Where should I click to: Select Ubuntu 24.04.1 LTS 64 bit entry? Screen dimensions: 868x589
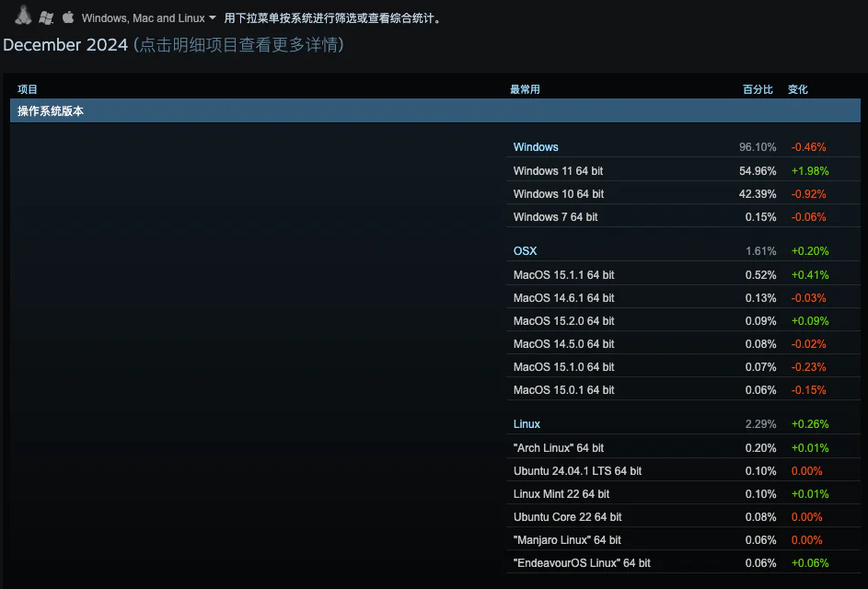tap(577, 471)
